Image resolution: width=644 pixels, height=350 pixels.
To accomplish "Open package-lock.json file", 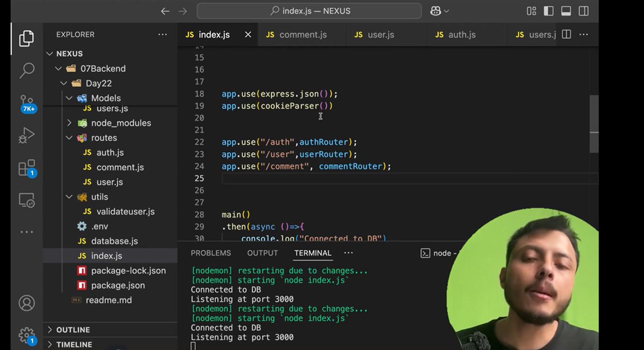I will [110, 271].
